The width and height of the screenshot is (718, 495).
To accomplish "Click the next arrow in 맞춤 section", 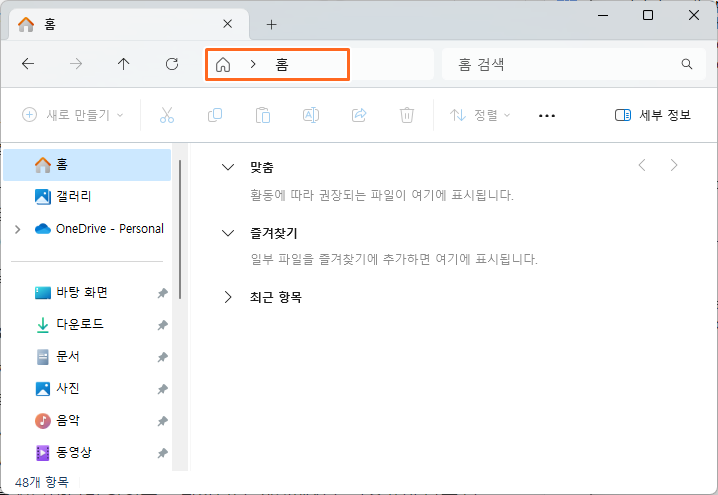I will [674, 165].
